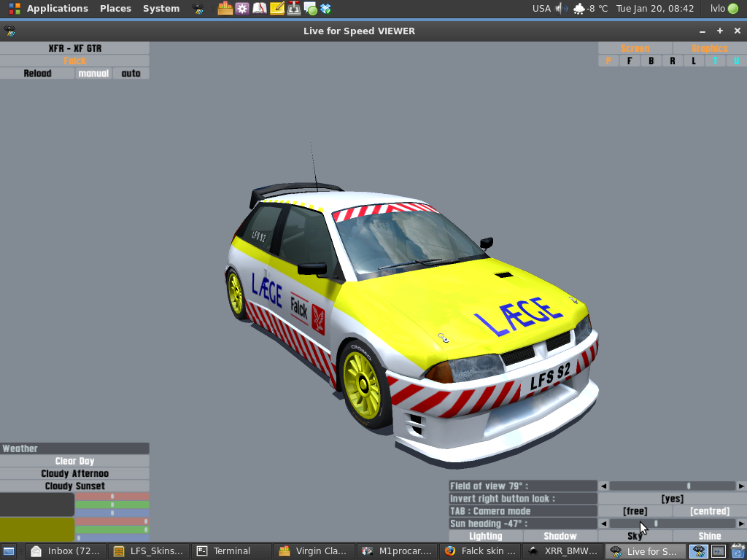
Task: Select the F front view button
Action: (630, 61)
